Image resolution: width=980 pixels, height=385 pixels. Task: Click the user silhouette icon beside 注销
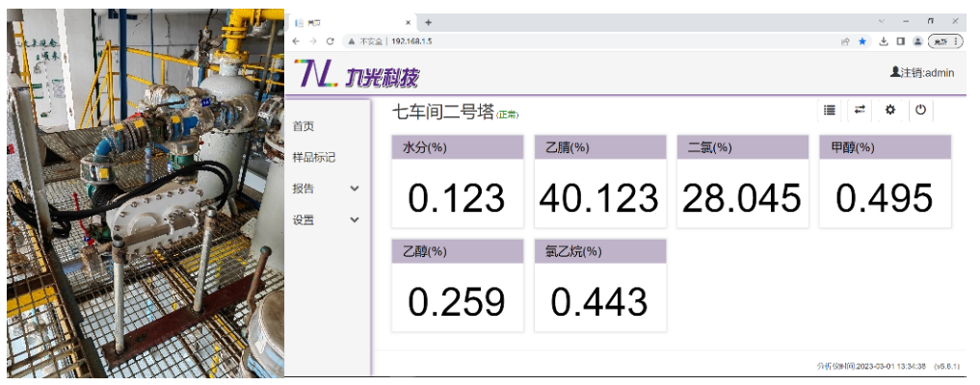[x=895, y=72]
